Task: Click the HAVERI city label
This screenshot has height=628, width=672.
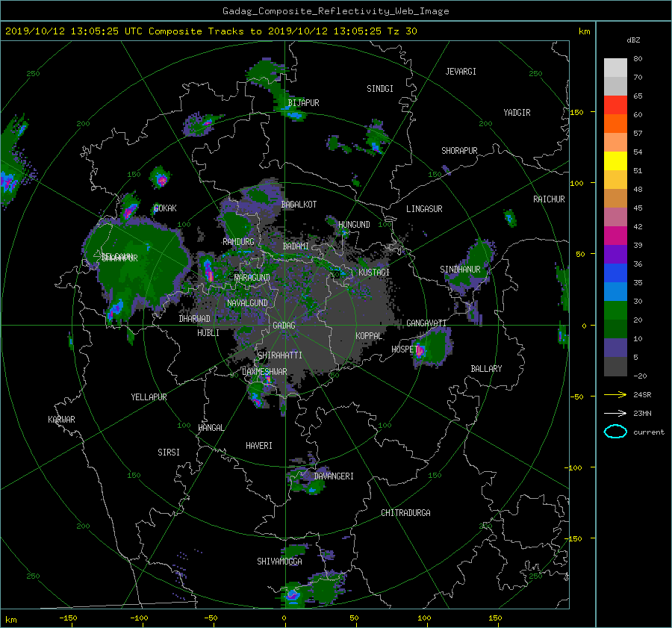Action: pos(259,446)
